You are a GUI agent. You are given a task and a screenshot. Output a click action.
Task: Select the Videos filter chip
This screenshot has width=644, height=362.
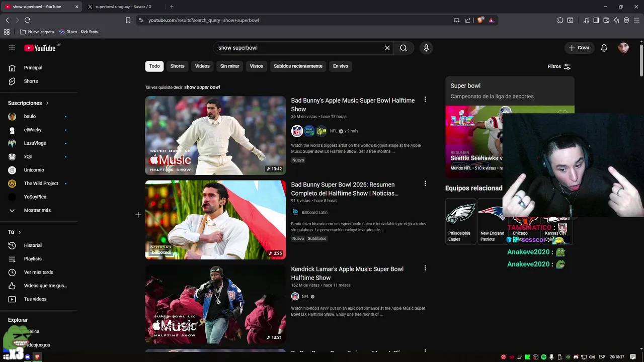click(x=202, y=66)
